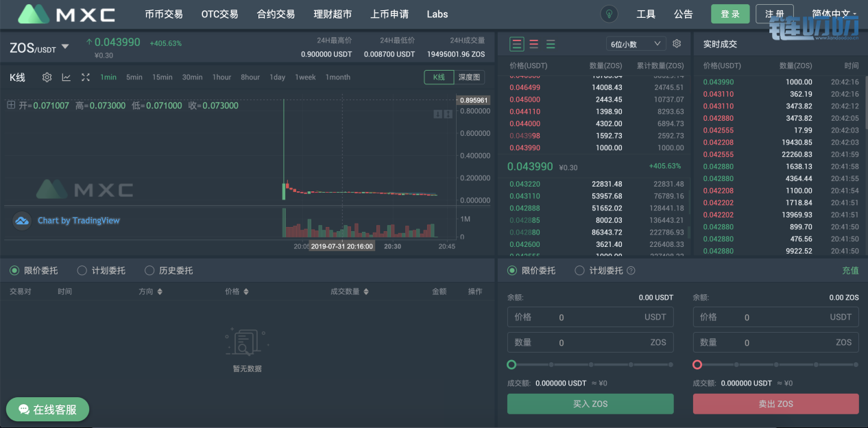Click 买入 ZOS buy button
Image resolution: width=868 pixels, height=428 pixels.
590,404
